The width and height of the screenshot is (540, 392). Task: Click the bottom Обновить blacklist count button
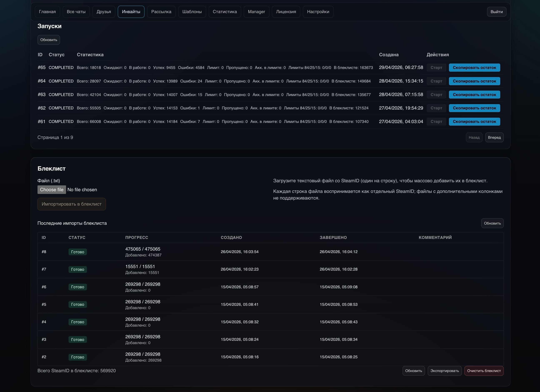coord(414,371)
